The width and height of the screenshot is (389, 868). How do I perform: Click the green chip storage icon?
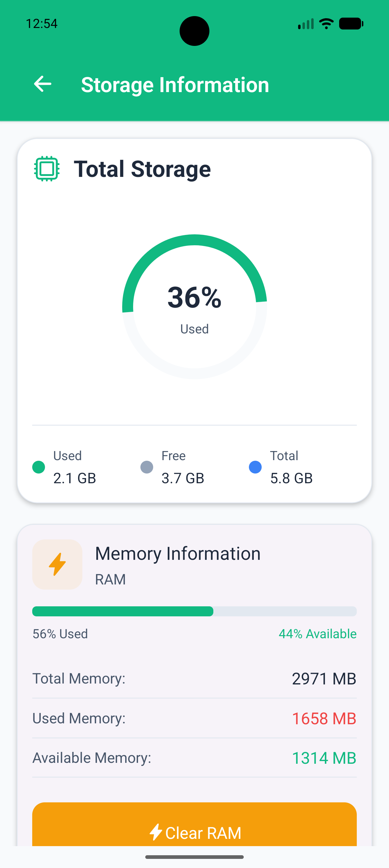coord(47,168)
